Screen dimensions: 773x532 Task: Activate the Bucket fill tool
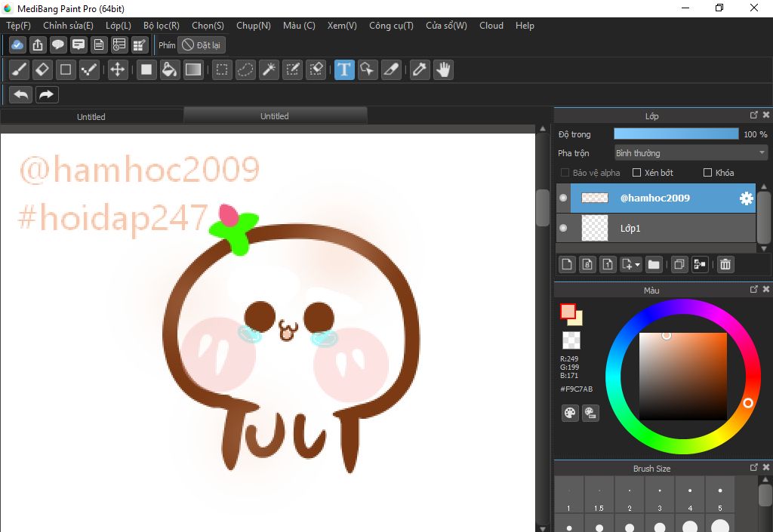(x=170, y=70)
